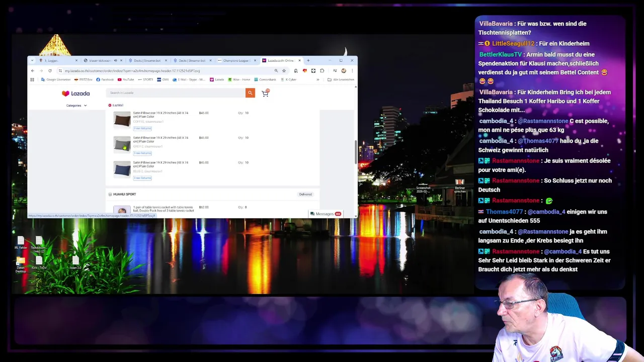Screen dimensions: 644x362
Task: Open the Messages chat button
Action: pyautogui.click(x=326, y=214)
